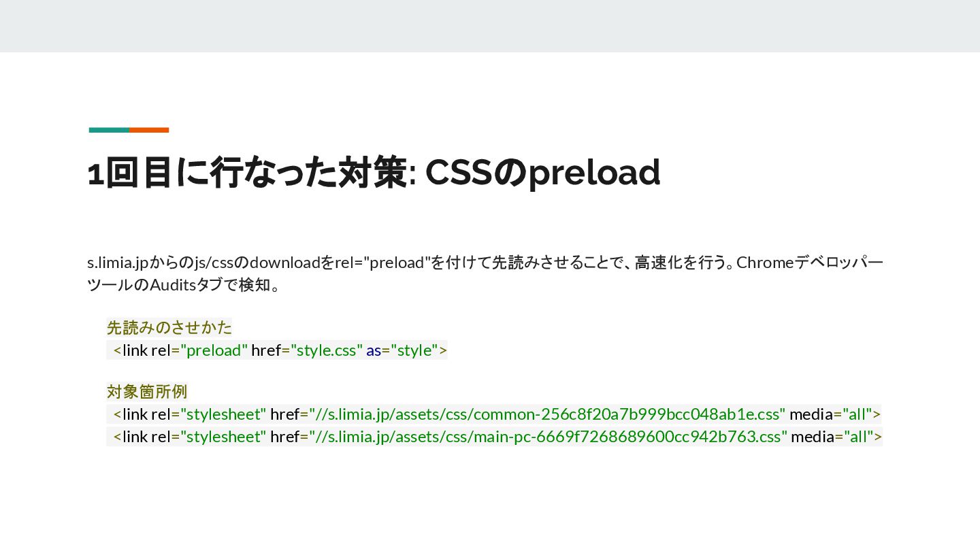Click the "style" value after as=
The height and width of the screenshot is (551, 980).
tap(414, 350)
